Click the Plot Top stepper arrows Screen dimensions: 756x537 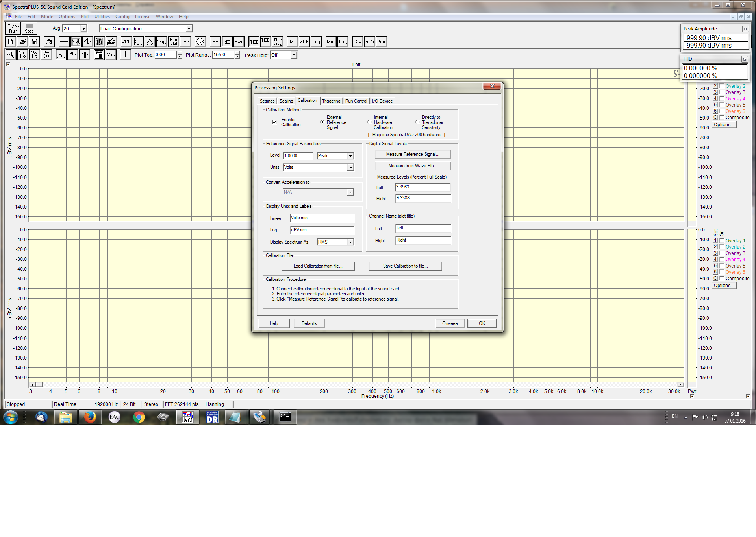point(180,55)
